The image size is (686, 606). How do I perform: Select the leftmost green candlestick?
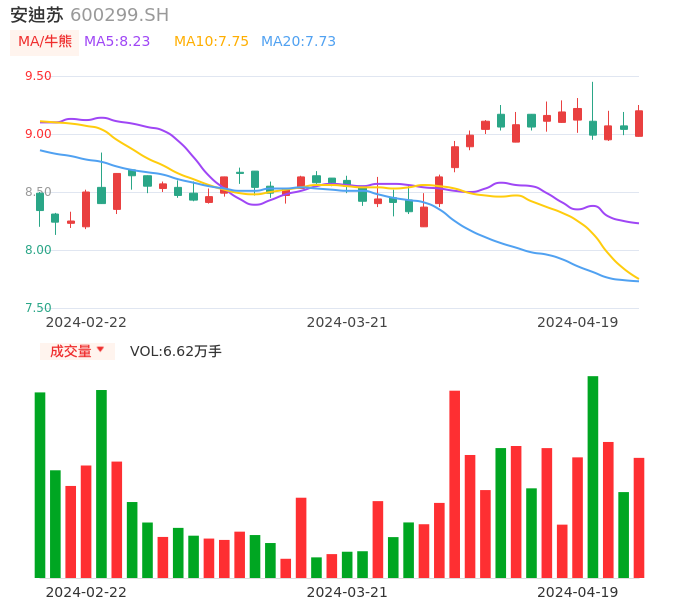[x=40, y=201]
